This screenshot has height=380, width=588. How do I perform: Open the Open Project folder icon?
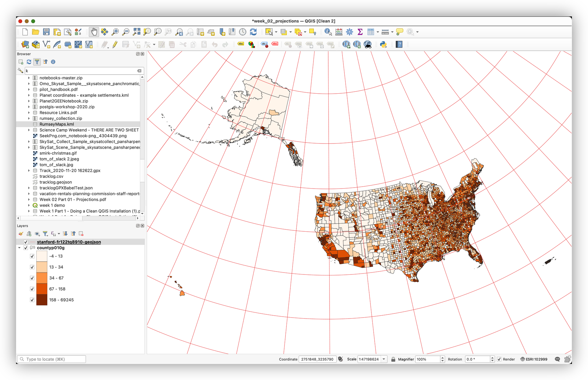point(36,32)
